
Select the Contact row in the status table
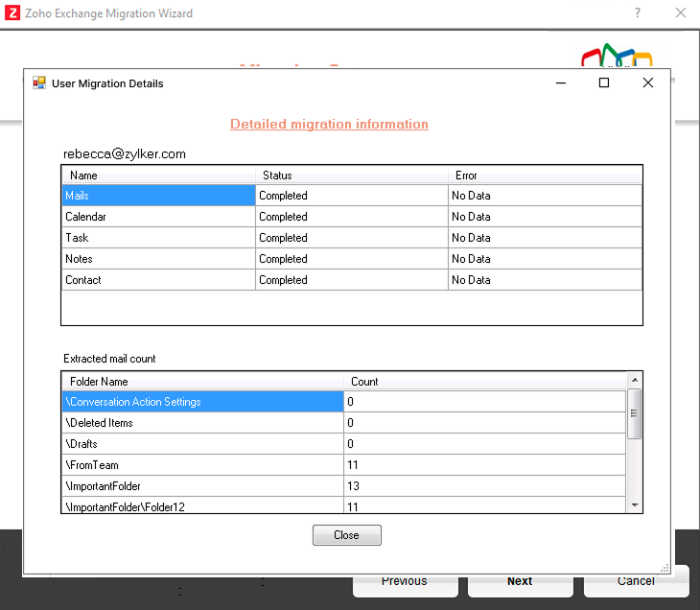click(x=352, y=279)
